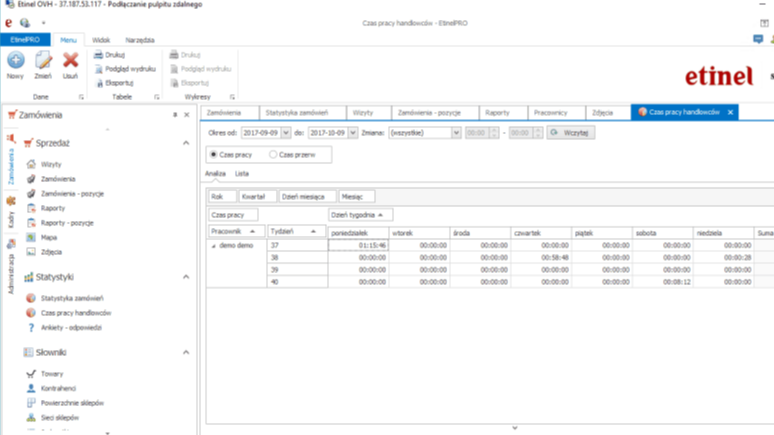Open the Okres od date dropdown
774x435 pixels.
coord(286,133)
